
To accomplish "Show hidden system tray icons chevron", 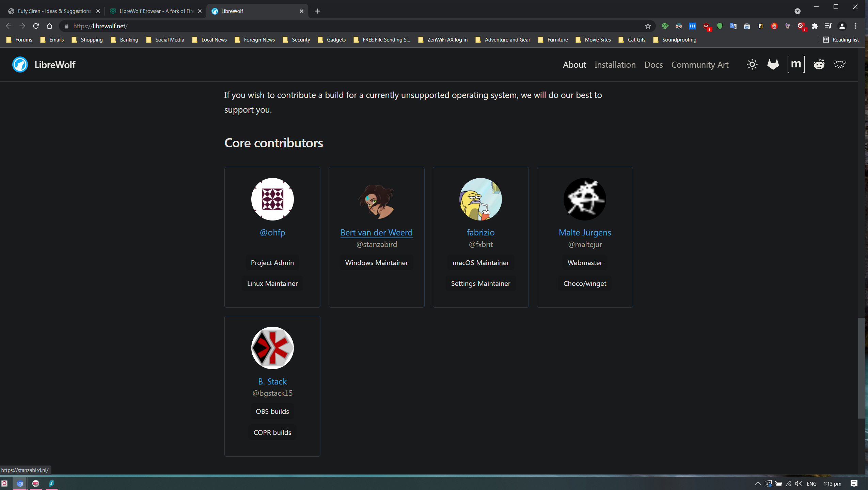I will 757,484.
